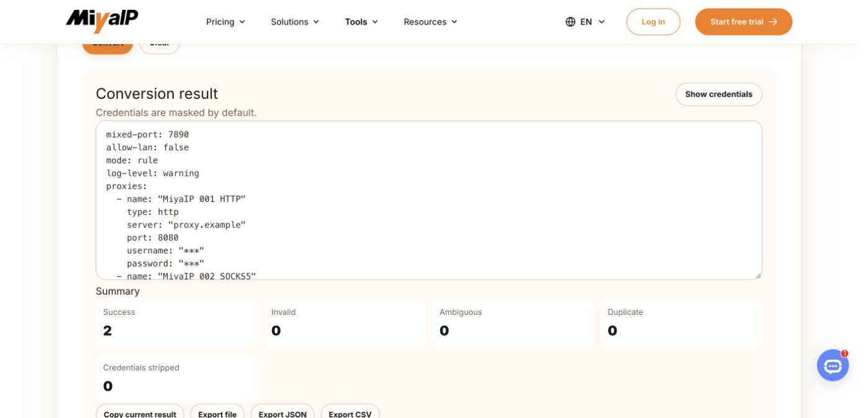Image resolution: width=868 pixels, height=418 pixels.
Task: Click the Log in button
Action: [653, 22]
